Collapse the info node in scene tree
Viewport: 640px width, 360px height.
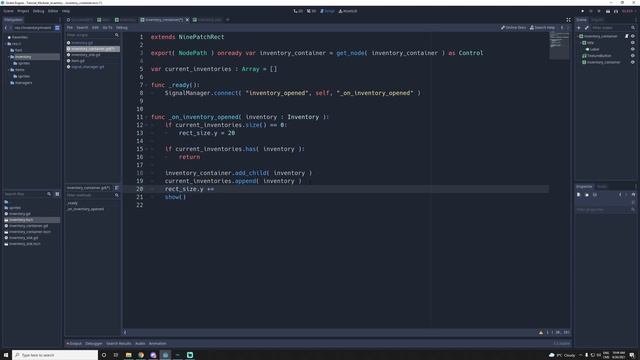tap(581, 42)
